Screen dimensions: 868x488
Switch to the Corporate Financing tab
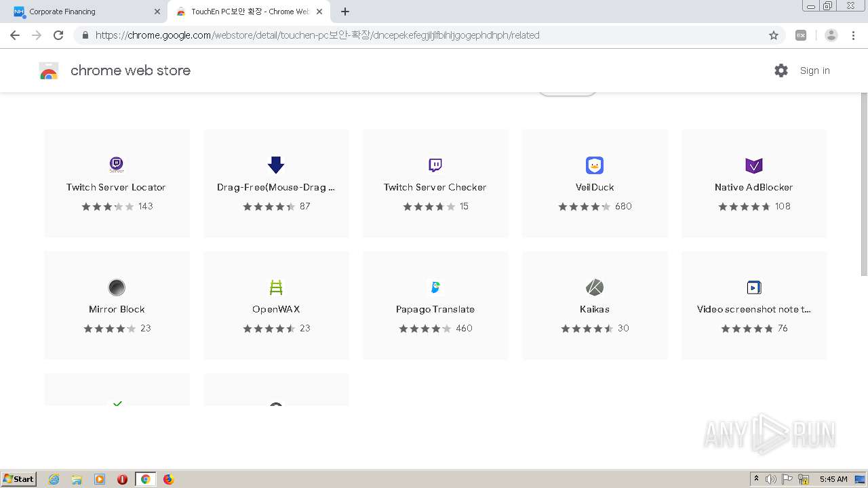point(85,12)
